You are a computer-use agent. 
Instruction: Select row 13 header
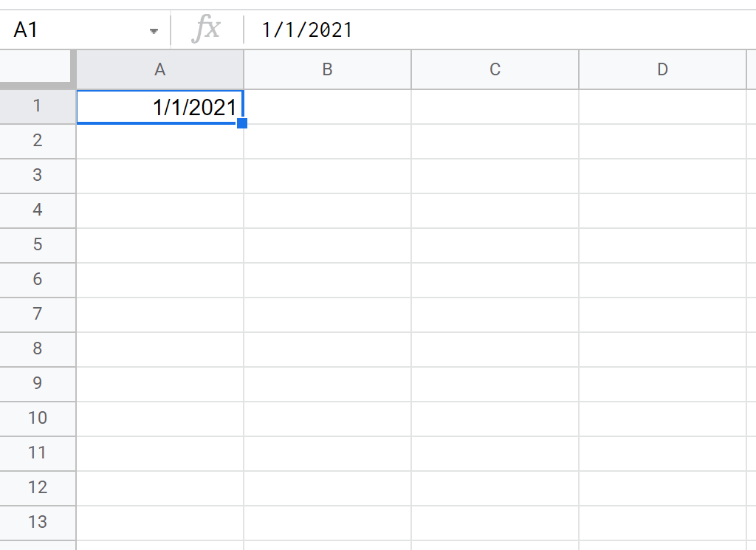tap(38, 522)
